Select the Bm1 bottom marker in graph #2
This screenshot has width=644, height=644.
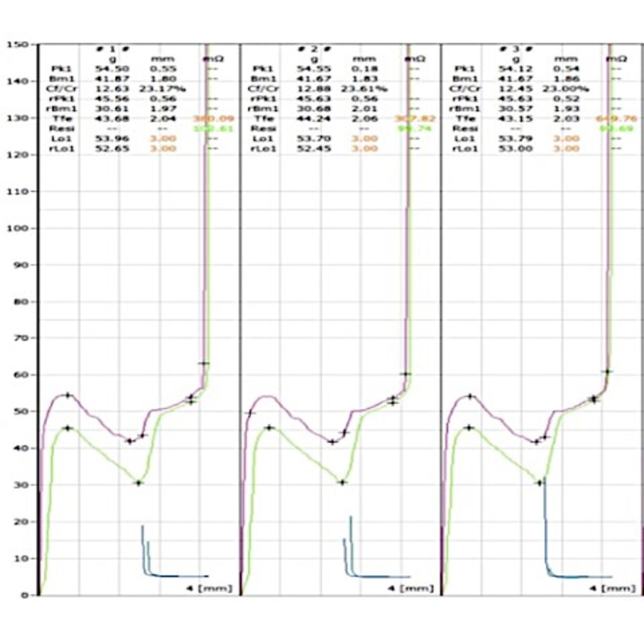point(332,442)
